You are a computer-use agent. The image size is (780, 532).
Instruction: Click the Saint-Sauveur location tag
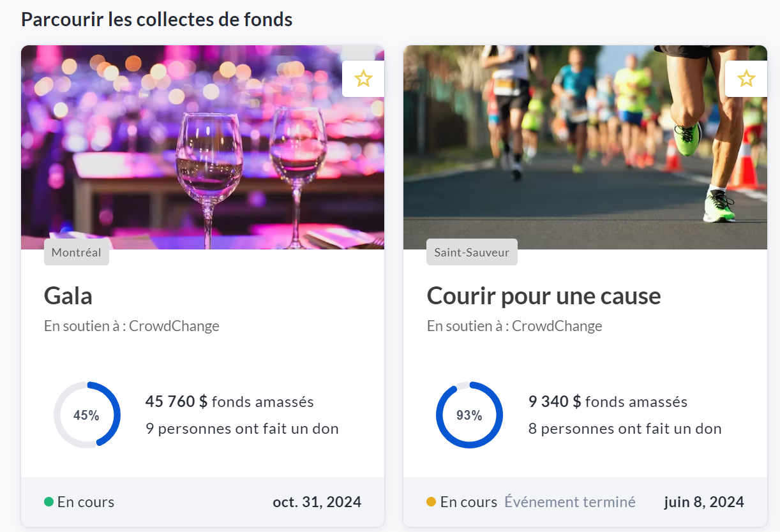click(x=472, y=253)
